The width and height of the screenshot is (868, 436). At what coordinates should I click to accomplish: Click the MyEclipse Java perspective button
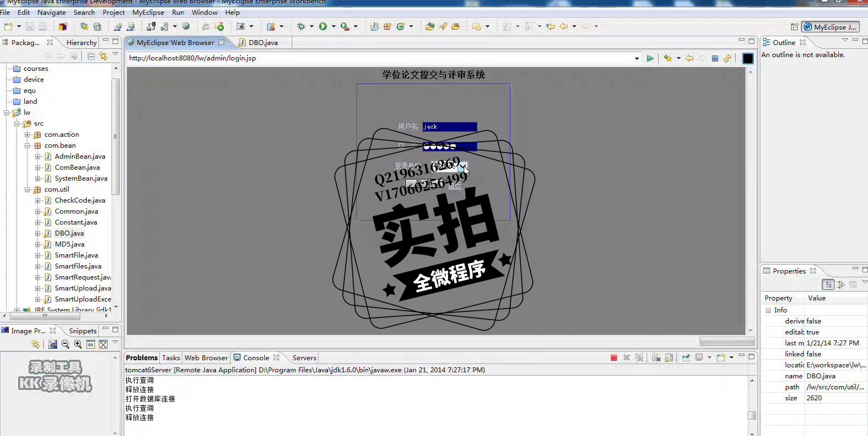click(830, 27)
